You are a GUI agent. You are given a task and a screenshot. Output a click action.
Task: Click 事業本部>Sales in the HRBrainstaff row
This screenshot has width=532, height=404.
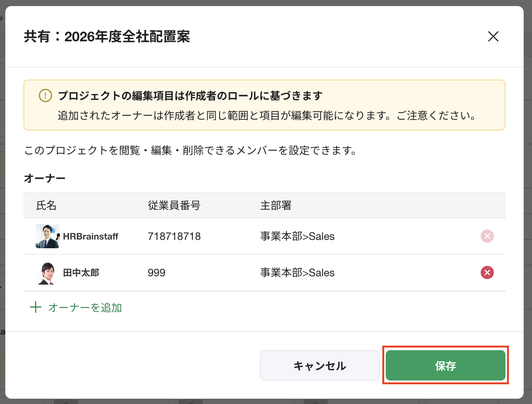(297, 236)
